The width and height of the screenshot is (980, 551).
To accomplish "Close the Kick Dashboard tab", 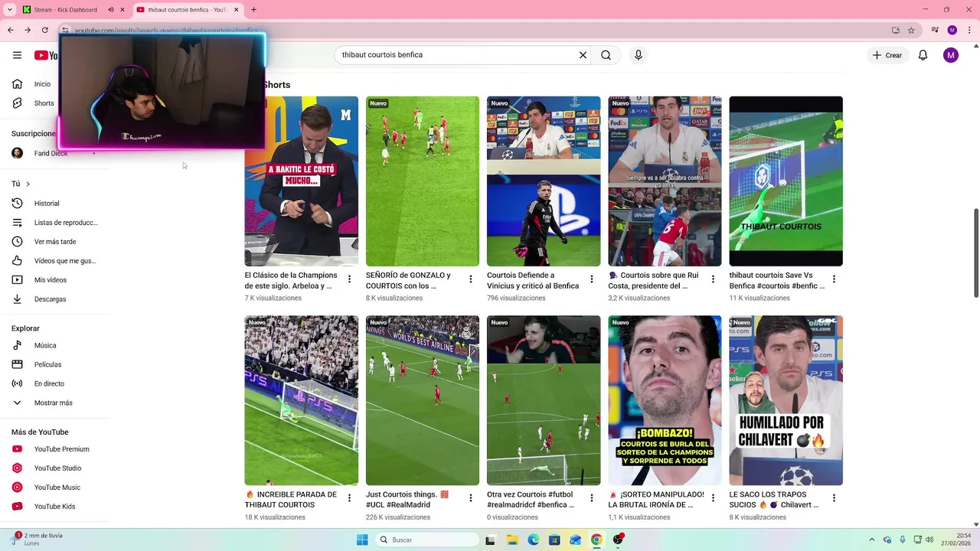I will pos(122,10).
